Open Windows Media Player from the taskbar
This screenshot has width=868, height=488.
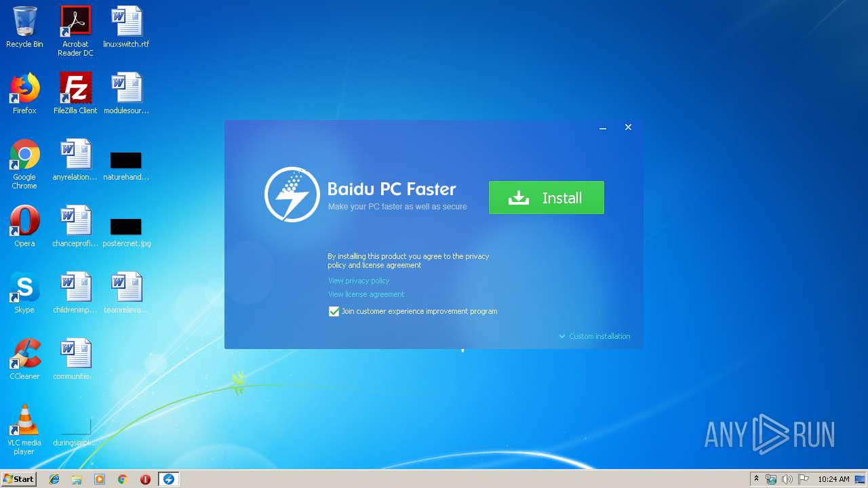[x=100, y=479]
